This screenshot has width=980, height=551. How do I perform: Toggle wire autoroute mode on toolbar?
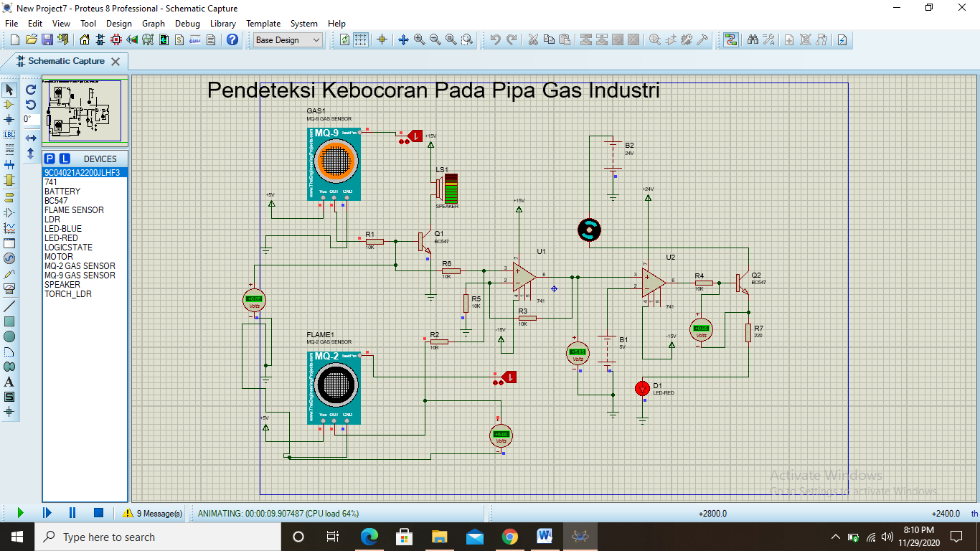pos(730,39)
